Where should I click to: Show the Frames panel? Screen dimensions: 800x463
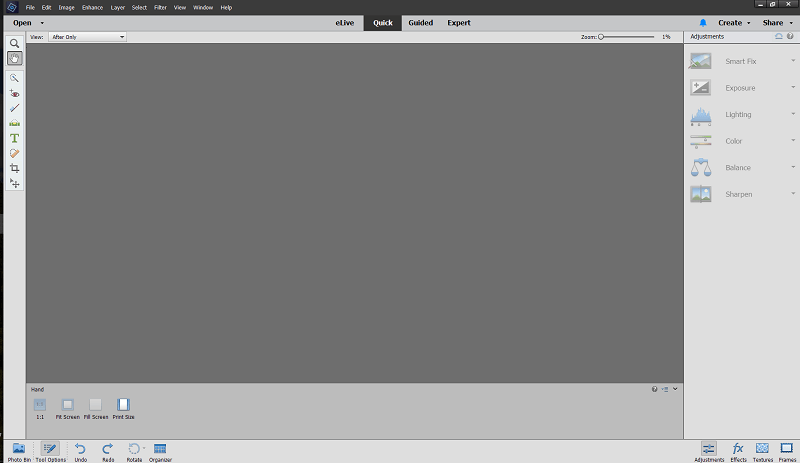pos(787,452)
